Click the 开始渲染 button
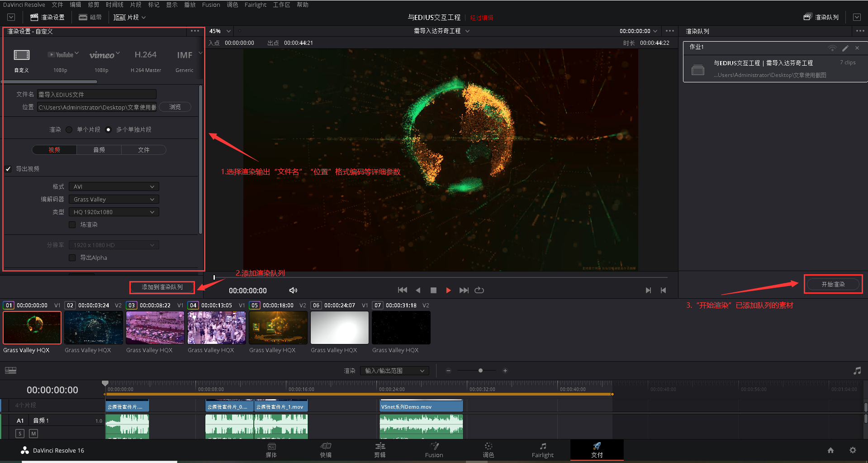This screenshot has height=463, width=868. pyautogui.click(x=833, y=284)
